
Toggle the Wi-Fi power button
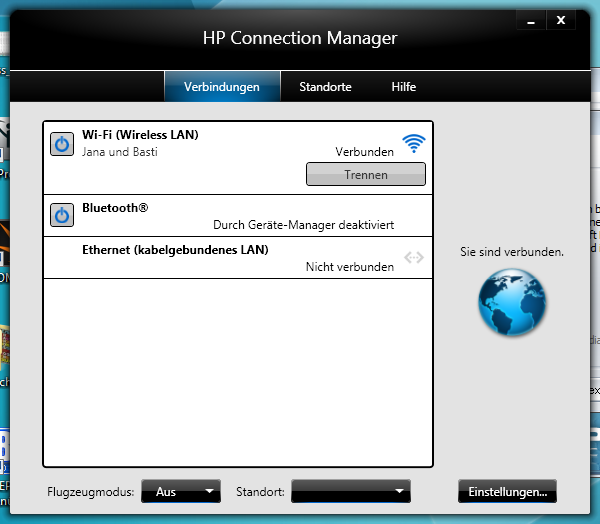tap(62, 144)
